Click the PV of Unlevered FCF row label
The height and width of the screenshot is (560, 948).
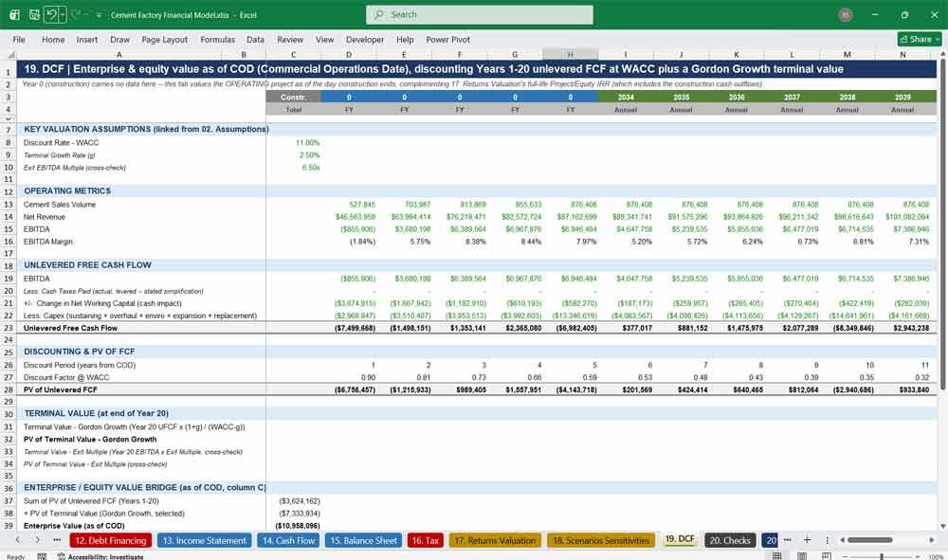pyautogui.click(x=61, y=390)
